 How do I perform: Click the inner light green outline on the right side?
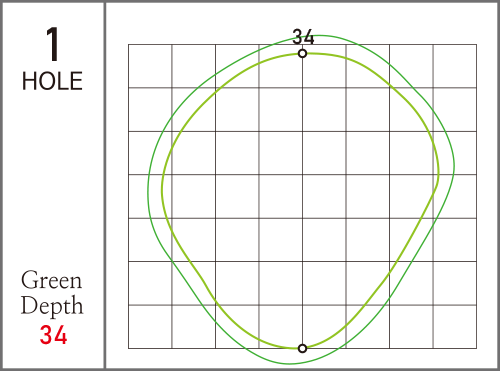tap(438, 172)
